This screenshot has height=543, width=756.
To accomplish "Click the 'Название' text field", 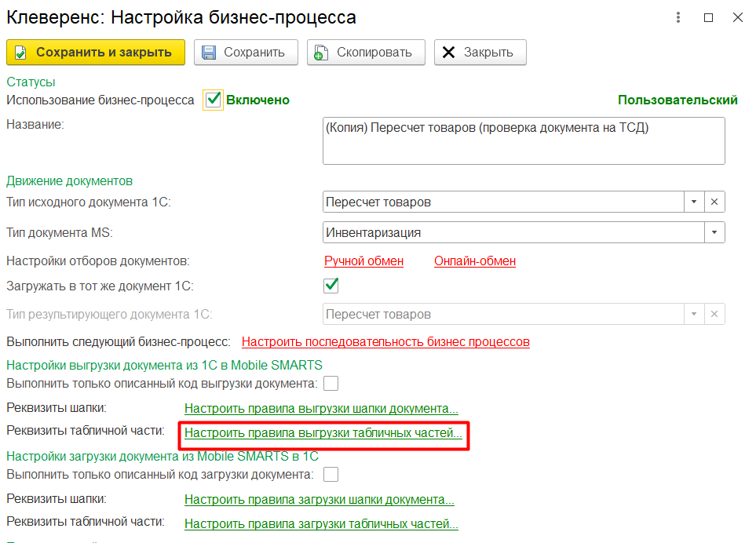I will [524, 140].
